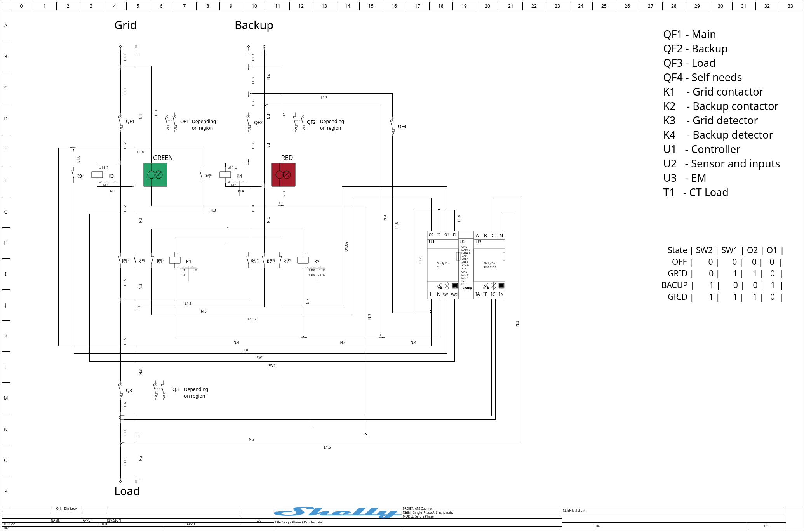Select legend entry 'K3 - Grid detector'

[710, 120]
